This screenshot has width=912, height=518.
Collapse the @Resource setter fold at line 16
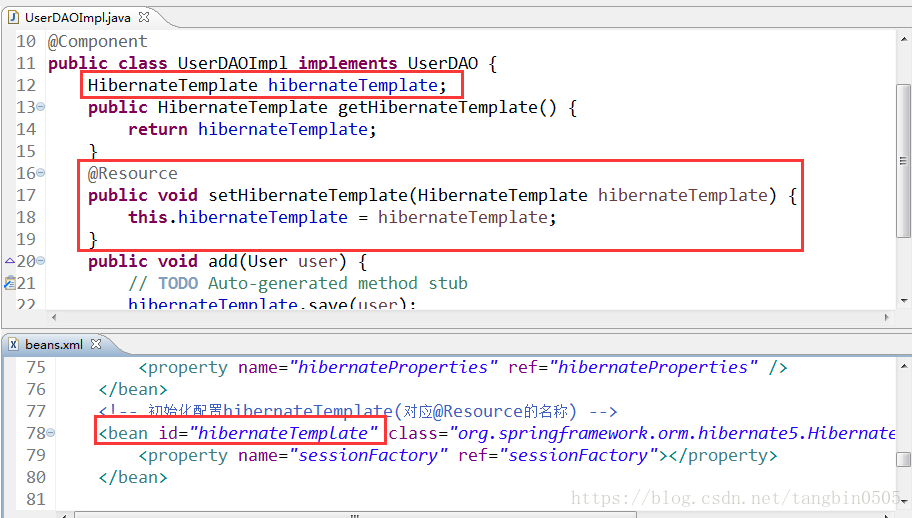[x=41, y=173]
